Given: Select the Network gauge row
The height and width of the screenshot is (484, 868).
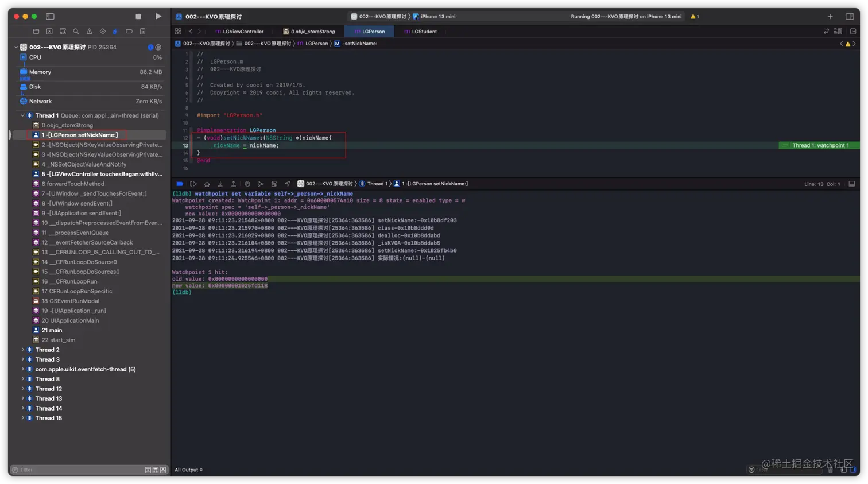Looking at the screenshot, I should coord(91,102).
